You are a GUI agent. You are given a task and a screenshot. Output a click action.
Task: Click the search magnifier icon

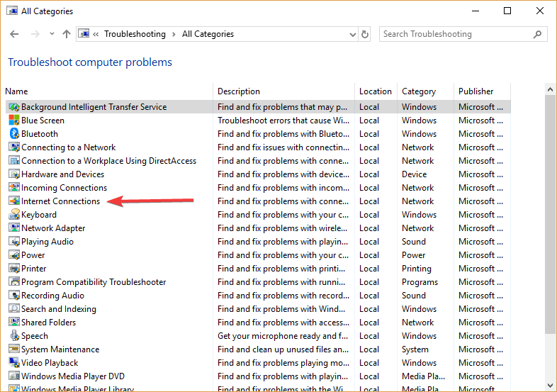(537, 34)
